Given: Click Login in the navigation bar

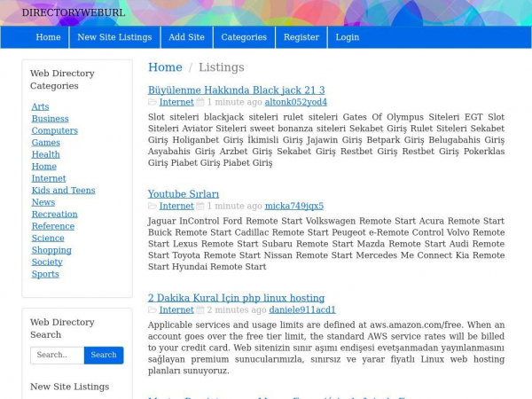Looking at the screenshot, I should (x=348, y=37).
